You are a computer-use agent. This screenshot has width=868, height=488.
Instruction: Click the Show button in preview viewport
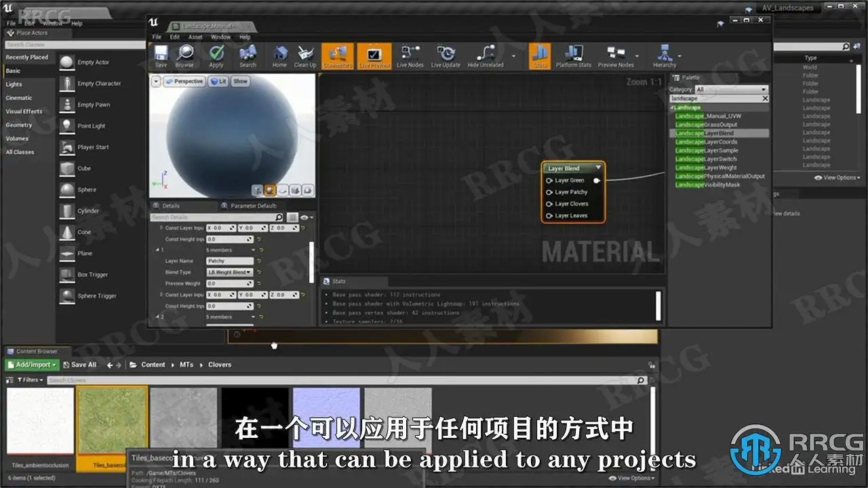point(241,81)
